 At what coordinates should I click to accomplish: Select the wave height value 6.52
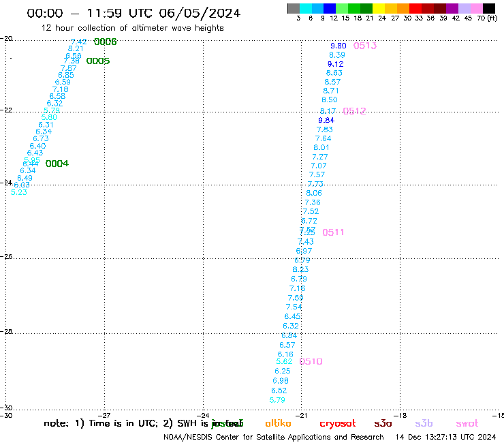[x=279, y=391]
